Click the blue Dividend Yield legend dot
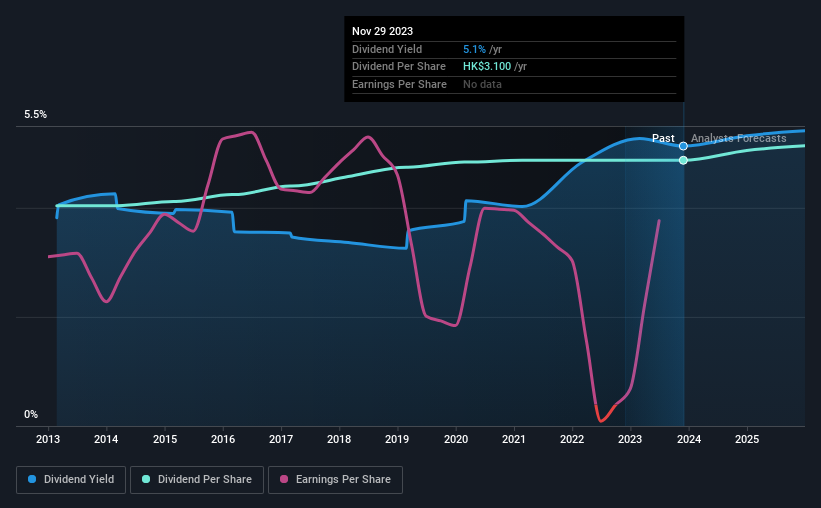 point(32,479)
